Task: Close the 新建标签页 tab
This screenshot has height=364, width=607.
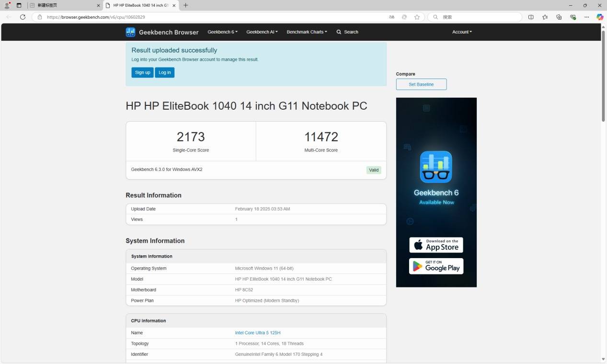Action: pyautogui.click(x=98, y=5)
